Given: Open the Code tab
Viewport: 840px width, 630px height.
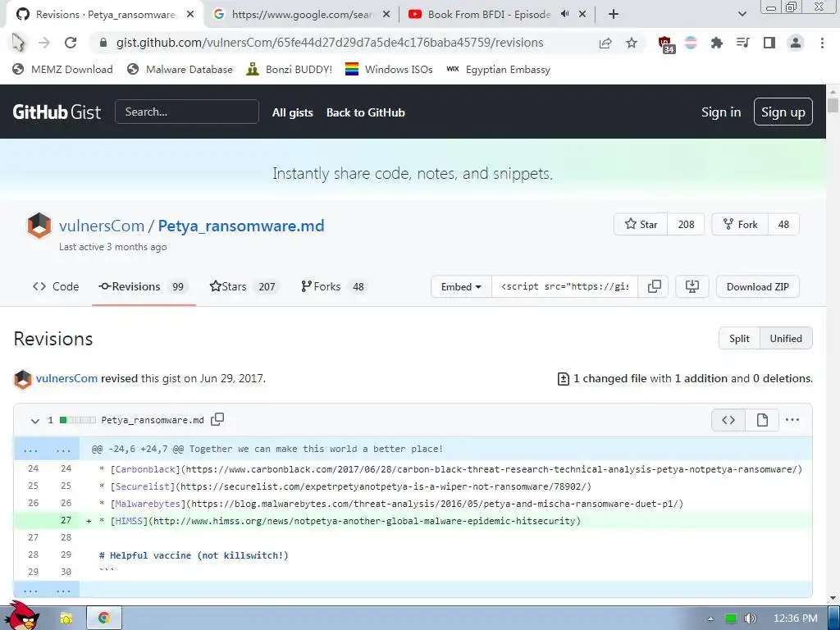Looking at the screenshot, I should click(x=56, y=286).
